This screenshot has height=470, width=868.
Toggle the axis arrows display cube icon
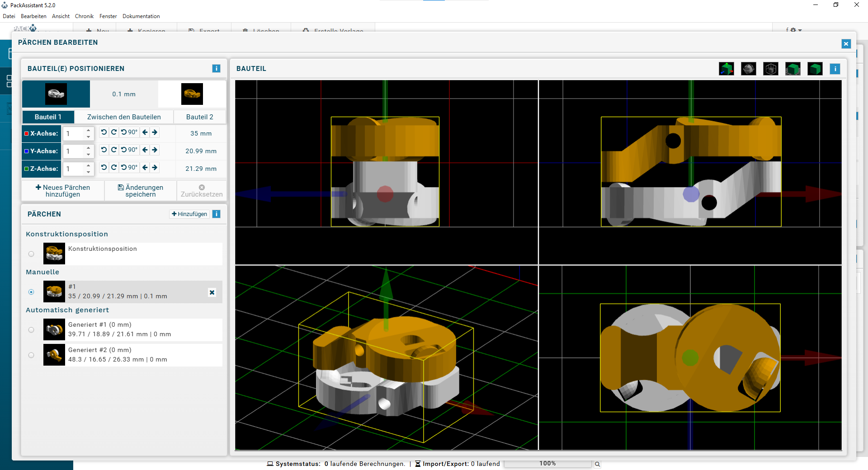click(x=726, y=69)
